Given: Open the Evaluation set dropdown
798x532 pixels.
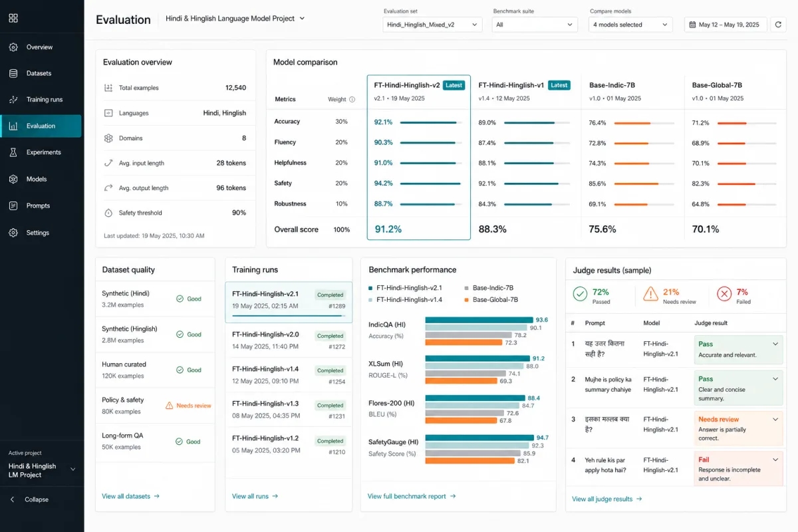Looking at the screenshot, I should point(433,25).
